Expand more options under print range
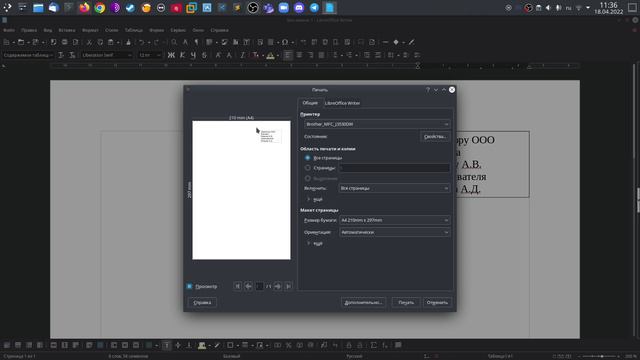Viewport: 640px width, 360px height. click(x=314, y=199)
